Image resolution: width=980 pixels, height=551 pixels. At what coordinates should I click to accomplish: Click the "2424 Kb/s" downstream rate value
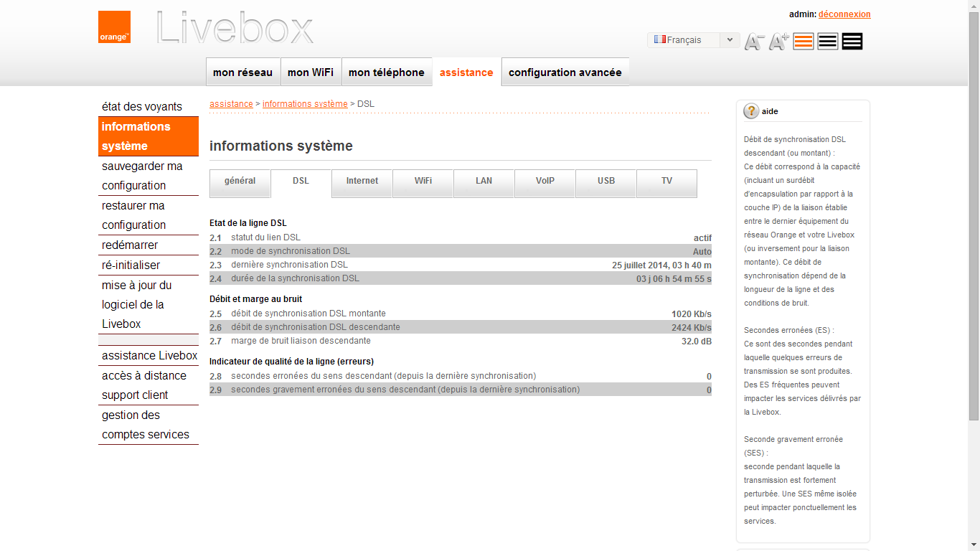(x=692, y=327)
